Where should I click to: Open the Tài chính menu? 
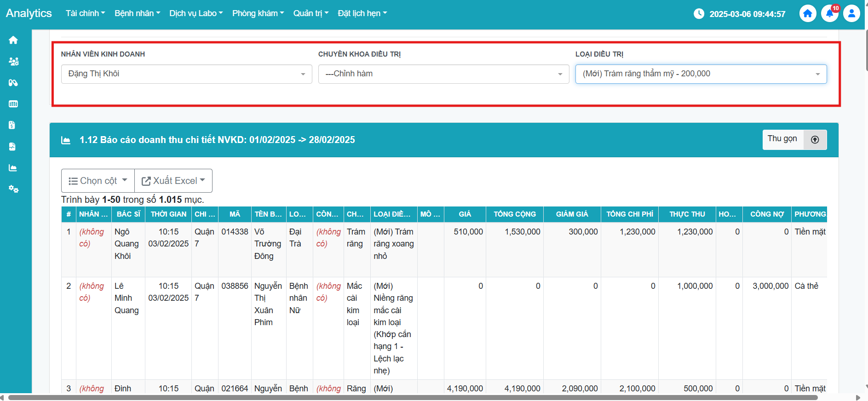pyautogui.click(x=85, y=13)
